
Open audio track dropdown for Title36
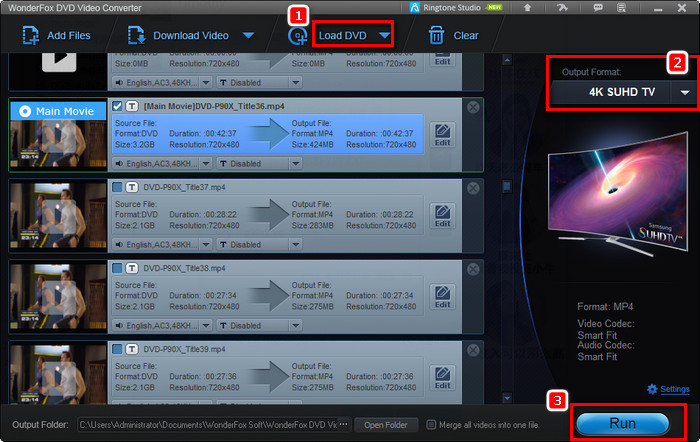point(206,164)
